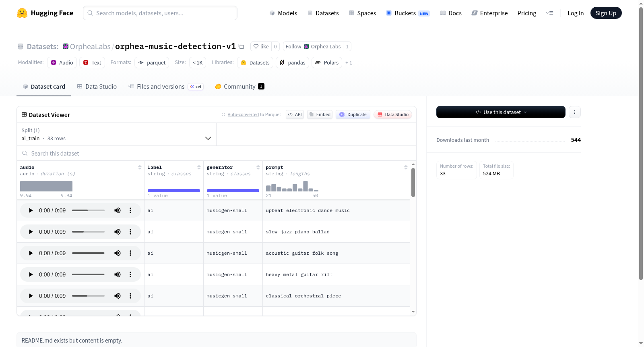This screenshot has width=644, height=347.
Task: Mute audio in upbeat electronic dance music row
Action: point(118,210)
